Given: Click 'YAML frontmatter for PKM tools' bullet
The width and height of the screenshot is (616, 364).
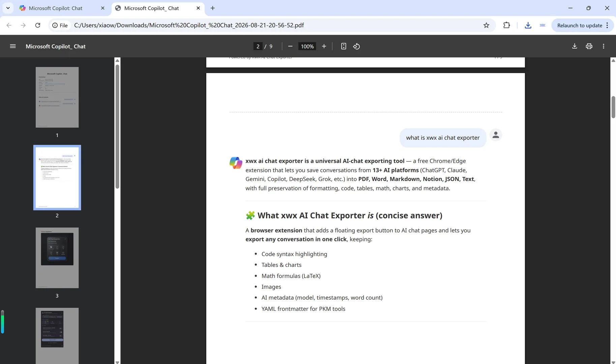Looking at the screenshot, I should click(x=303, y=309).
